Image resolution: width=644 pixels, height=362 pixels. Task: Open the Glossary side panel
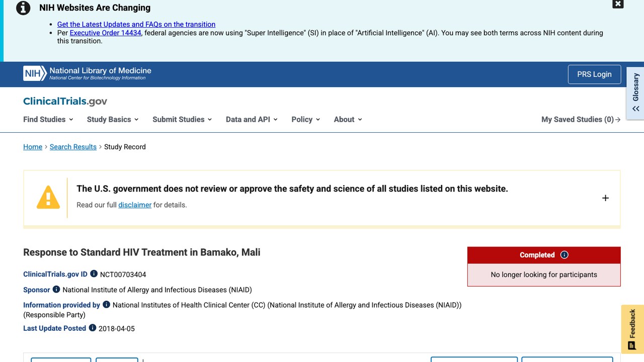click(635, 93)
